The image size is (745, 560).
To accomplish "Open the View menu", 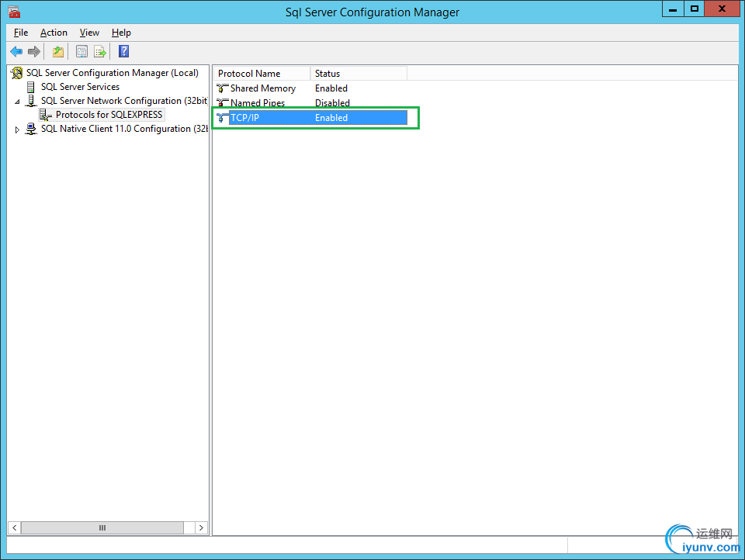I will tap(89, 33).
